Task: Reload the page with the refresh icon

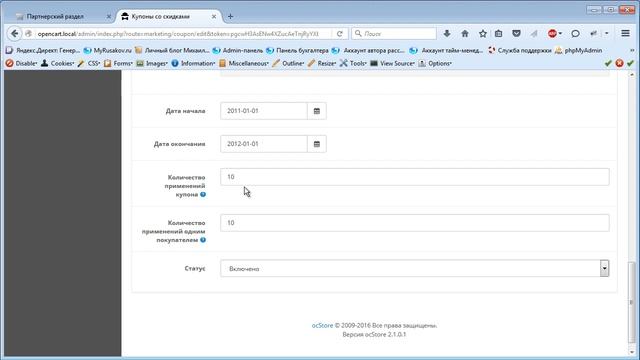Action: click(x=340, y=34)
